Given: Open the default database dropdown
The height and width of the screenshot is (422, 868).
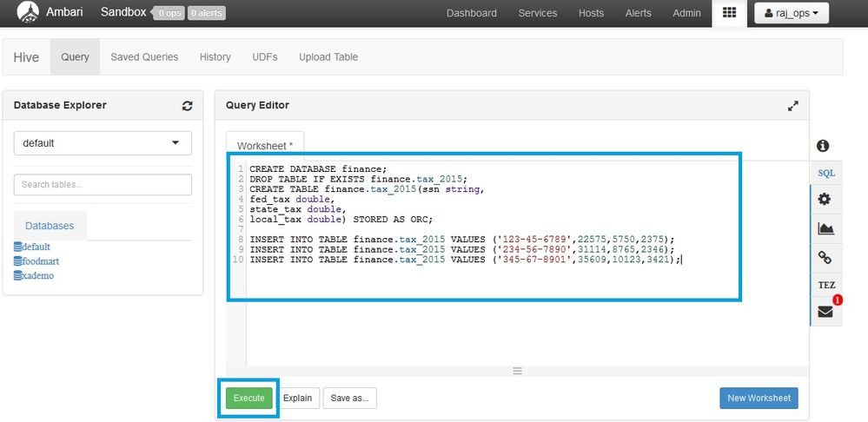Looking at the screenshot, I should [x=103, y=142].
